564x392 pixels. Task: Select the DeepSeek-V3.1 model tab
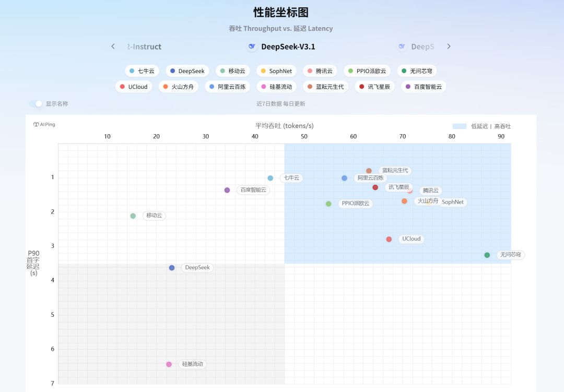281,46
